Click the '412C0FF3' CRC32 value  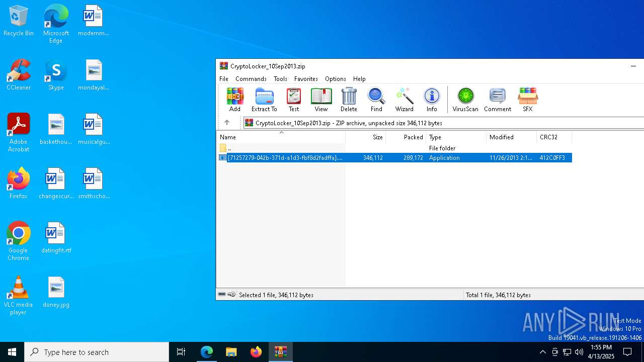[552, 158]
